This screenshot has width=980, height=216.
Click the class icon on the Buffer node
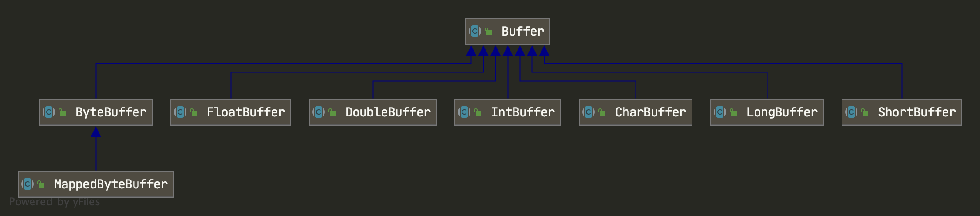click(x=475, y=31)
